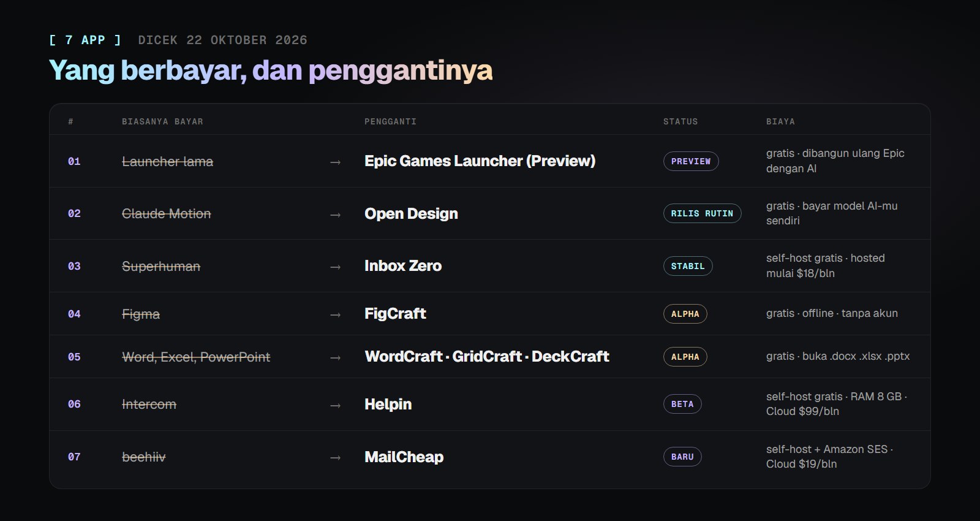
Task: Click the arrow in the Figma row
Action: pos(335,314)
